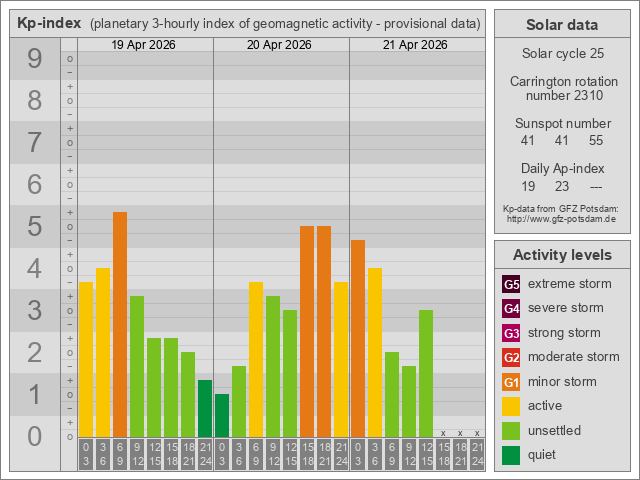Click the Solar data panel heading
The image size is (640, 480).
(x=561, y=25)
